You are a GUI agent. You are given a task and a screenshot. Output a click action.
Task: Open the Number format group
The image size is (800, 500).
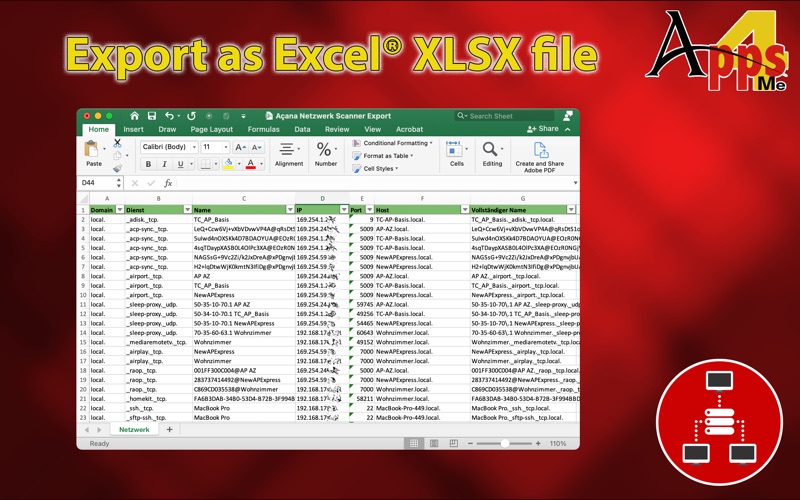click(326, 154)
